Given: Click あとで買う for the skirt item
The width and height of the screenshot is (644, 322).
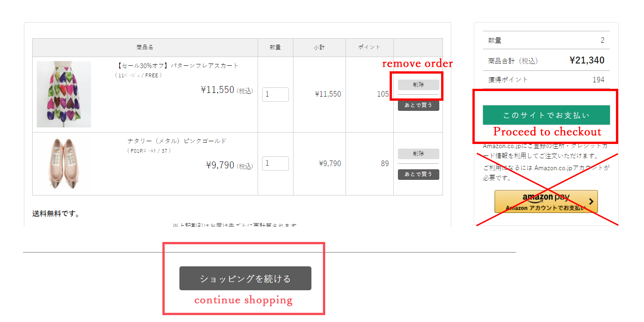Looking at the screenshot, I should click(418, 105).
